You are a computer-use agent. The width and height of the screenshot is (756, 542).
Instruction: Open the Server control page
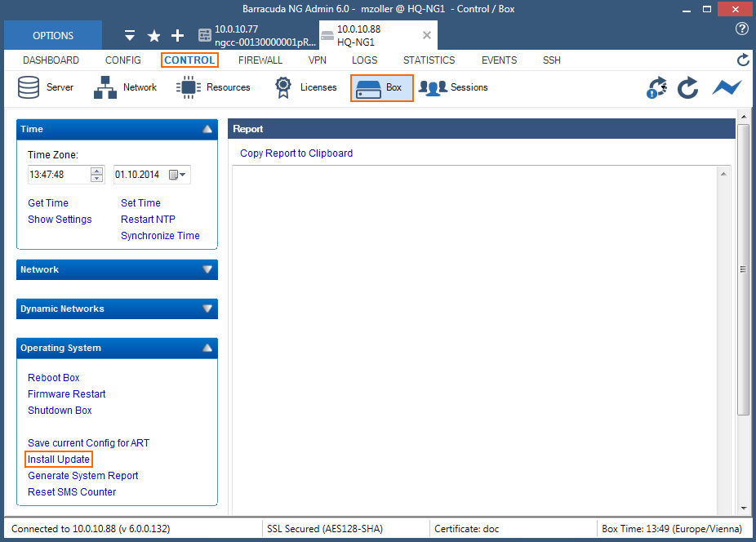click(x=46, y=88)
